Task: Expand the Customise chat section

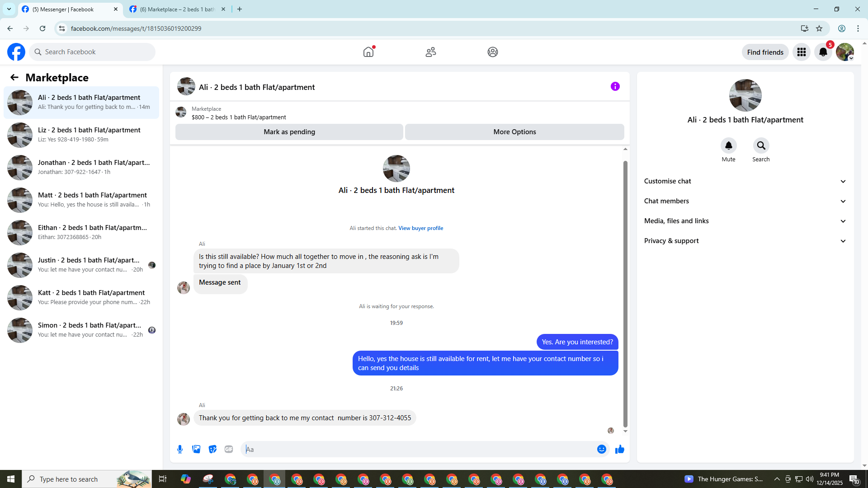Action: pyautogui.click(x=745, y=181)
